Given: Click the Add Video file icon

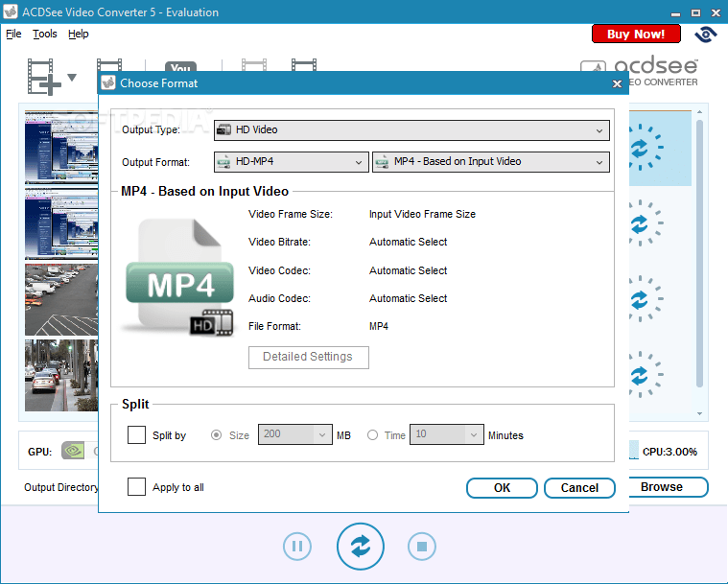Looking at the screenshot, I should click(x=44, y=77).
